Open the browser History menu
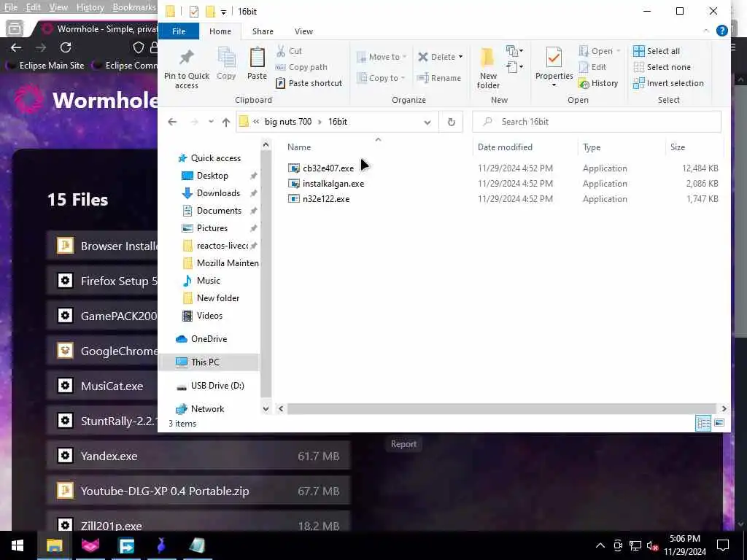747x560 pixels. 90,7
